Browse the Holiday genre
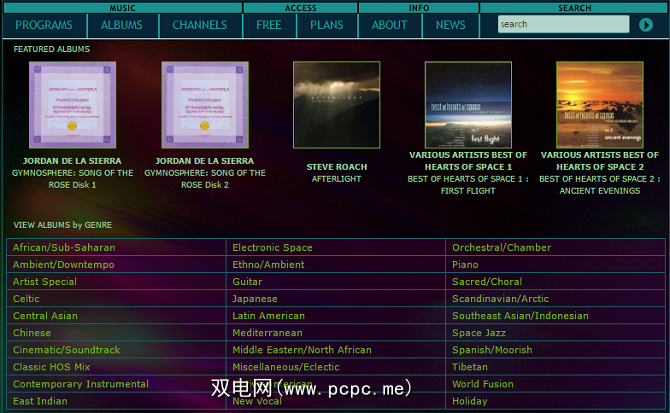 pyautogui.click(x=470, y=401)
